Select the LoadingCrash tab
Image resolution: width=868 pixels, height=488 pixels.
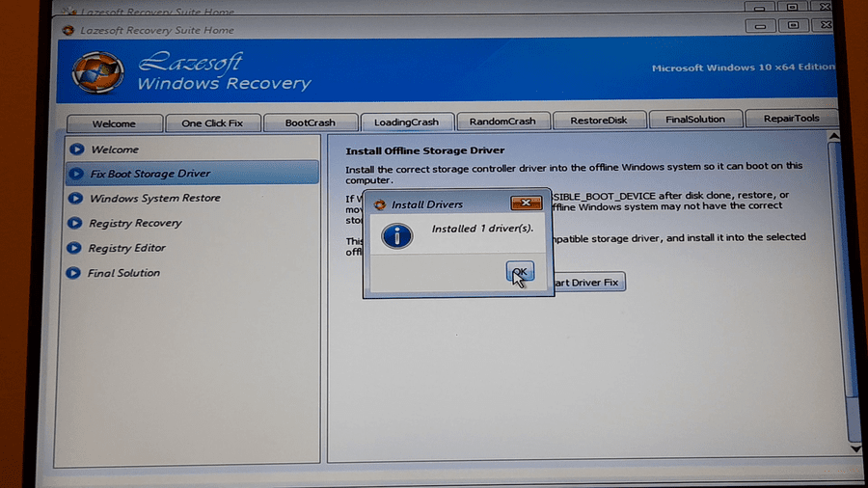(406, 122)
